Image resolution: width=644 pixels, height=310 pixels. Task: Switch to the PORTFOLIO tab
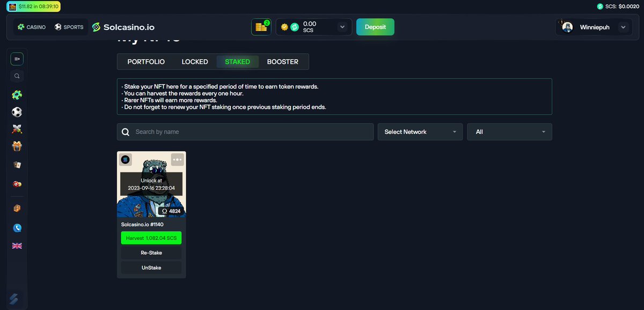(146, 62)
